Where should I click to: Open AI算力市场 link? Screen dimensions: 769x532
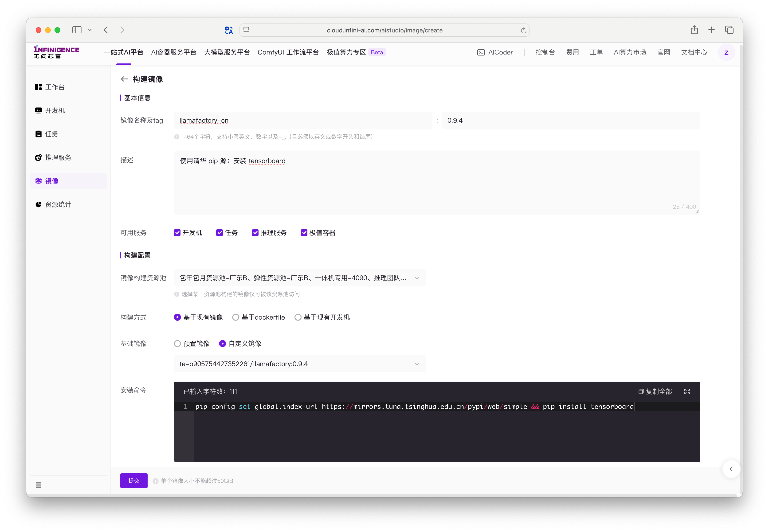pyautogui.click(x=630, y=52)
